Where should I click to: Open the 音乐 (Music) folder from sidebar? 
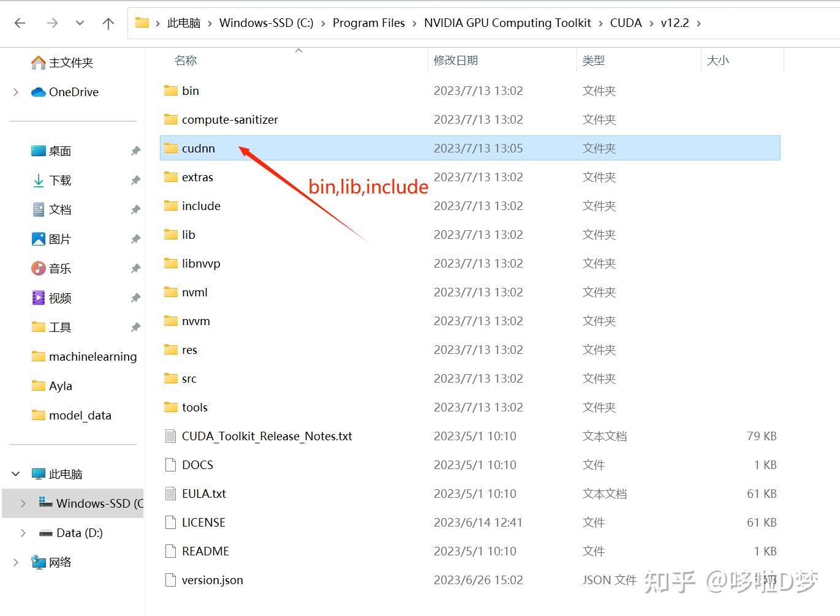tap(61, 268)
